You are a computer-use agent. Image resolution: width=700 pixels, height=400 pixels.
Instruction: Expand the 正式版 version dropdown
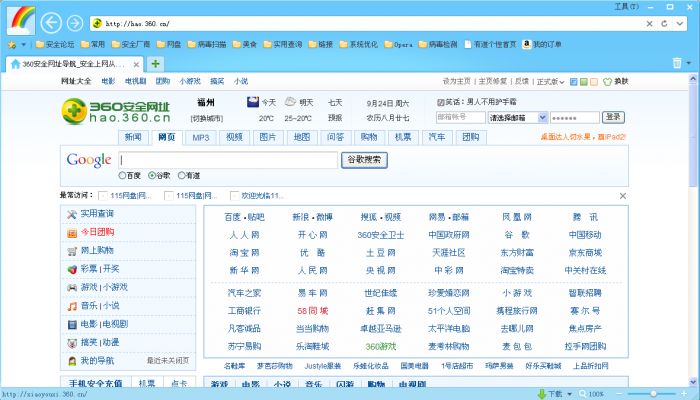coord(550,82)
